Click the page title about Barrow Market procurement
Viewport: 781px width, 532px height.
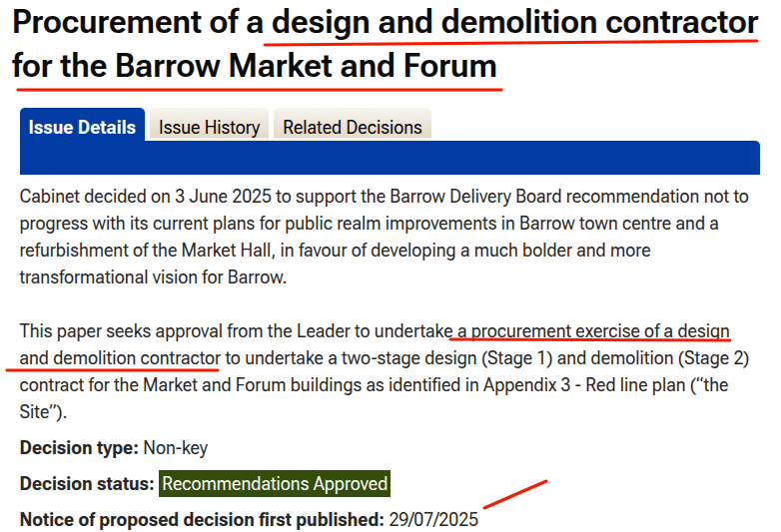click(385, 45)
